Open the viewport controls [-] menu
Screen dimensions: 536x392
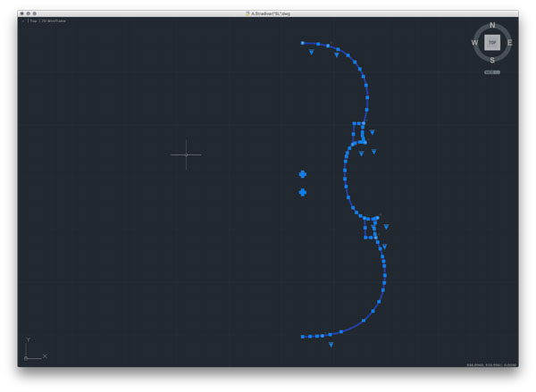point(24,21)
